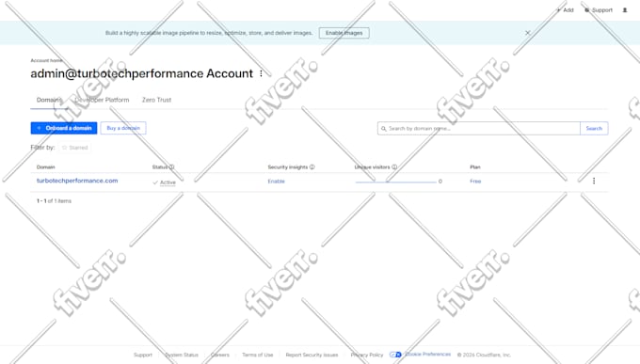Click Buy a domain button
The image size is (640, 364).
click(123, 128)
